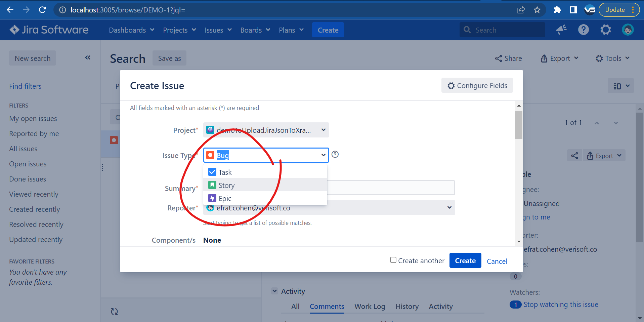Open the view layout switcher dropdown
Viewport: 644px width, 322px height.
point(621,86)
